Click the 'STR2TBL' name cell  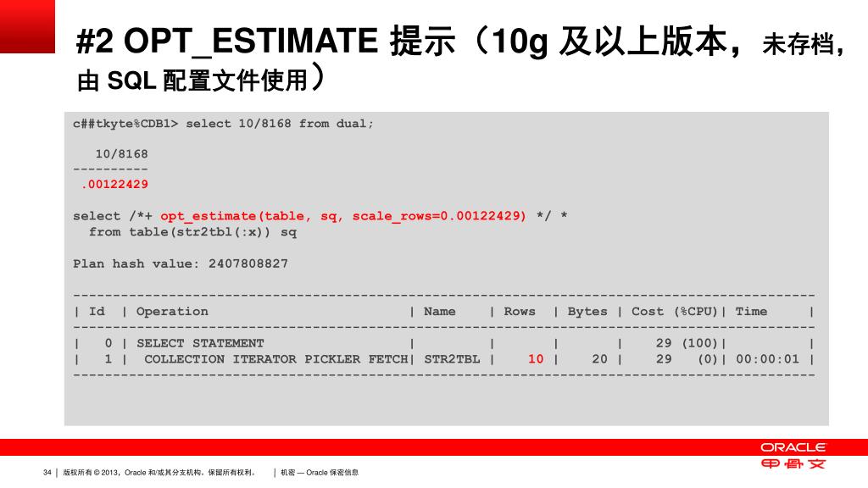click(452, 359)
